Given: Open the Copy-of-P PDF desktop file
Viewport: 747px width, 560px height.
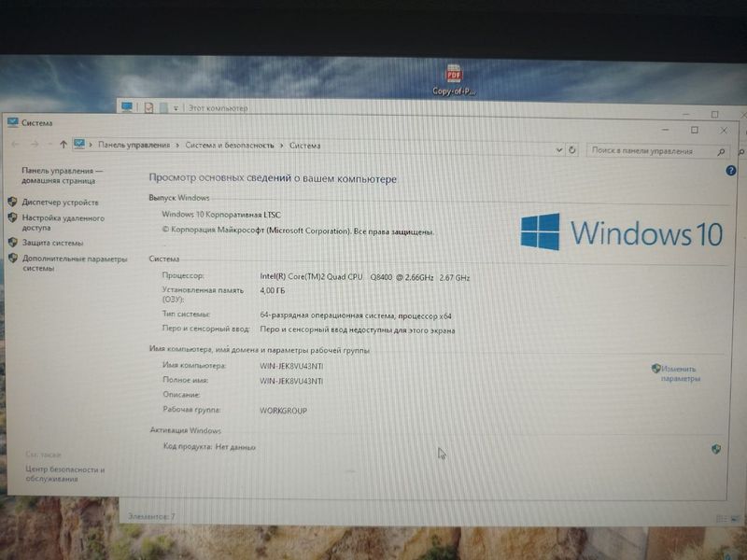Looking at the screenshot, I should [x=454, y=80].
